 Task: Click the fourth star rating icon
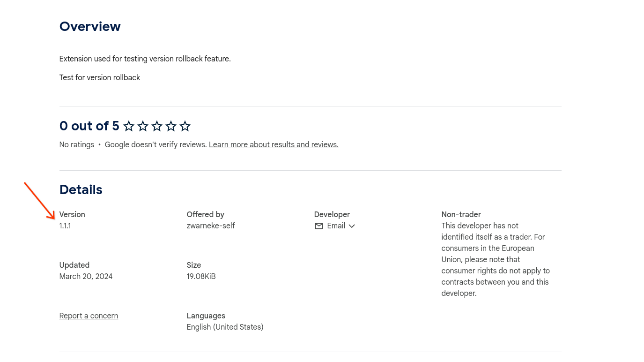(171, 126)
